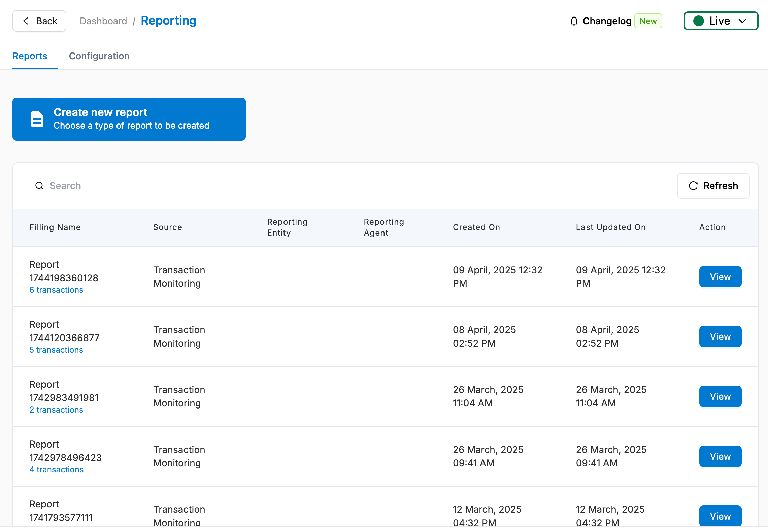Click the New changelog badge

[x=648, y=21]
